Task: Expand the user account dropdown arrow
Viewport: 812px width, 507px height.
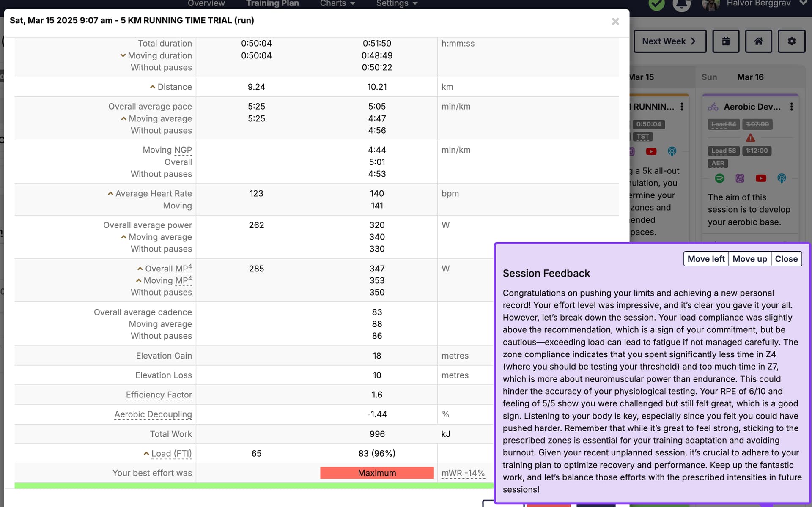Action: pos(803,3)
